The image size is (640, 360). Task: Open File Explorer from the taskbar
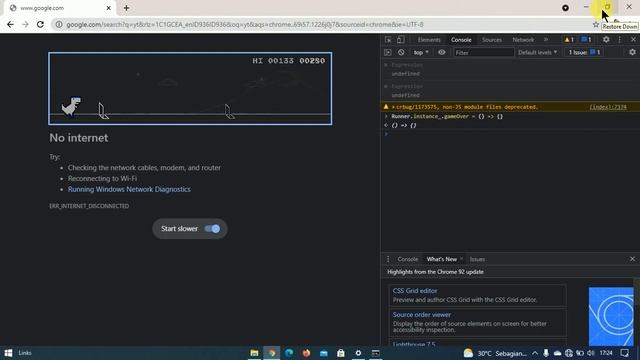point(254,353)
